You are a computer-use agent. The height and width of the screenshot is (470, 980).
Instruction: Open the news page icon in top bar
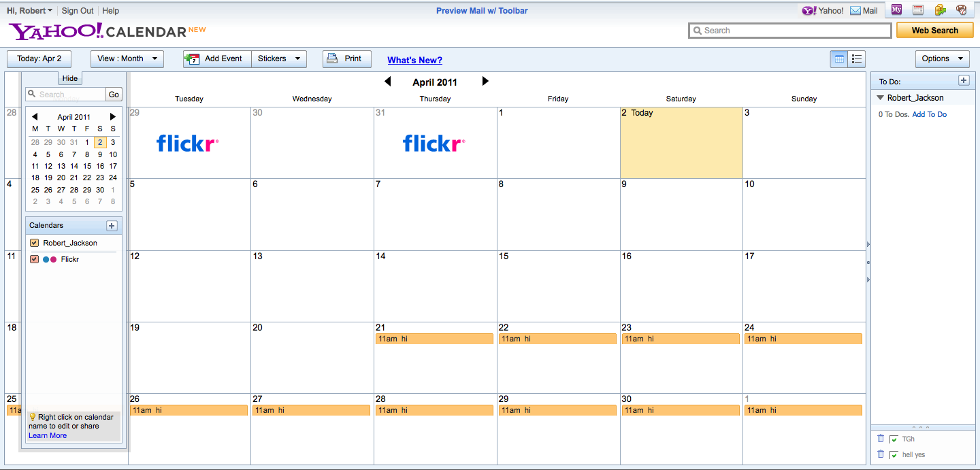coord(918,10)
